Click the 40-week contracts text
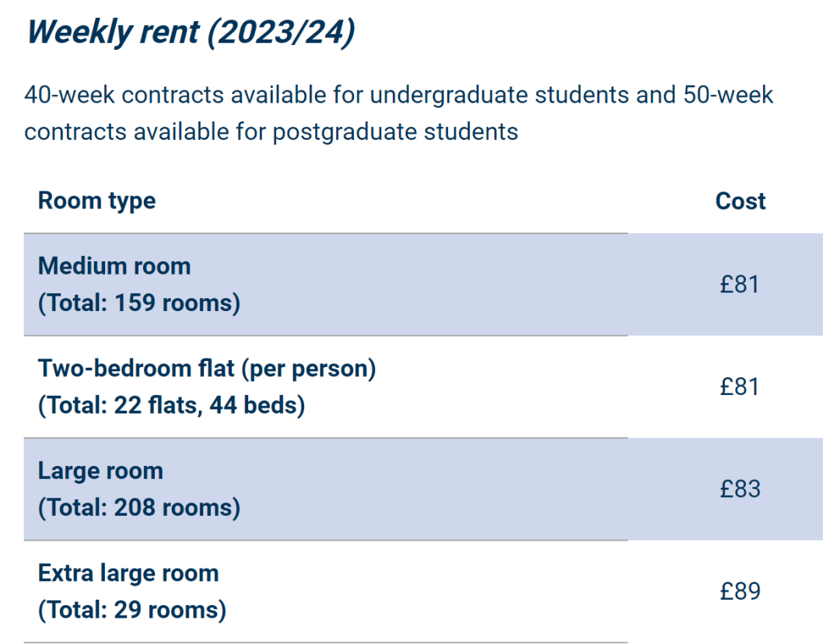 (124, 96)
